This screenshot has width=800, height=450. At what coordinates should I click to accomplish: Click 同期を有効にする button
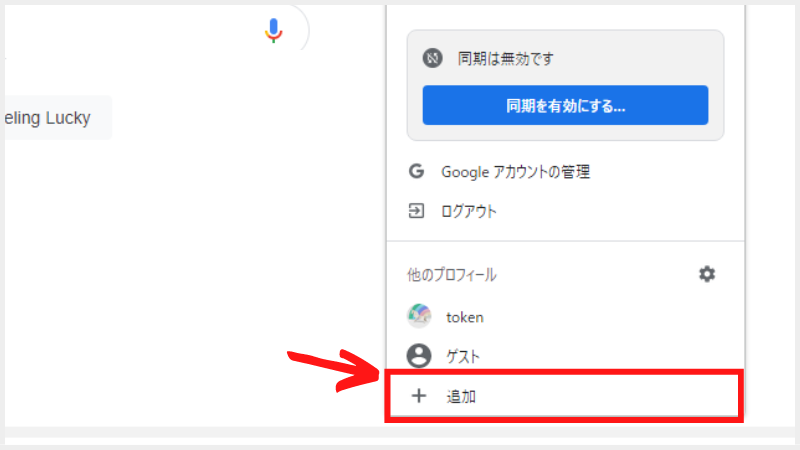[x=565, y=105]
